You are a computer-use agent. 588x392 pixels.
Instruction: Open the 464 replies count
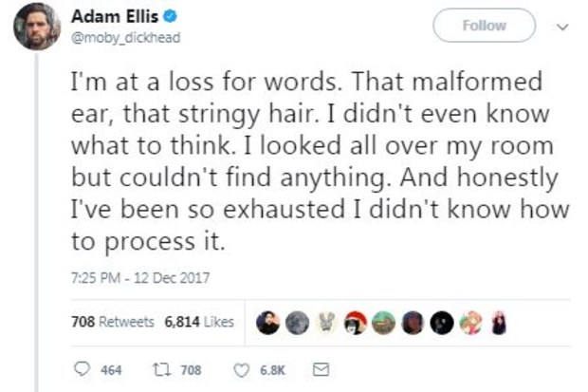pos(111,370)
